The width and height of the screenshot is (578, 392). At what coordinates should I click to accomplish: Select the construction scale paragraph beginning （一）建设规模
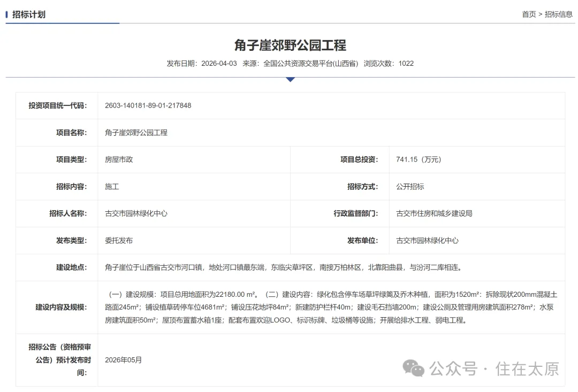tap(331, 308)
